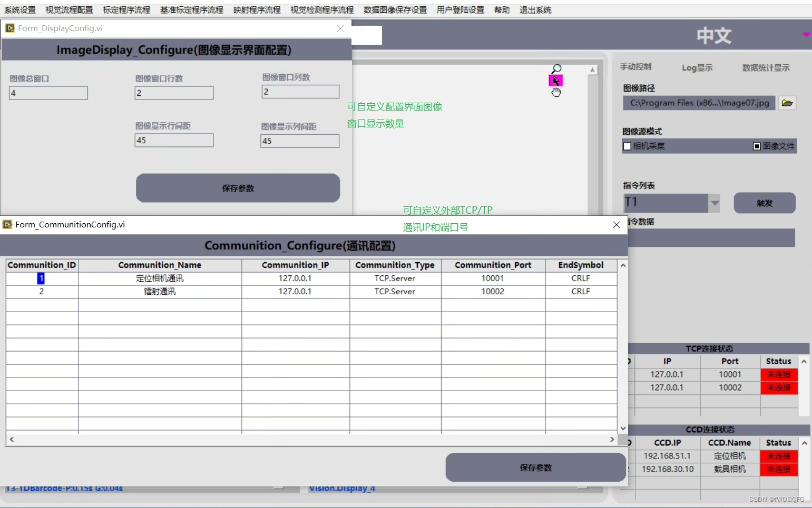Click communication table scroll right arrow
Screen dimensions: 812x508
[x=612, y=439]
